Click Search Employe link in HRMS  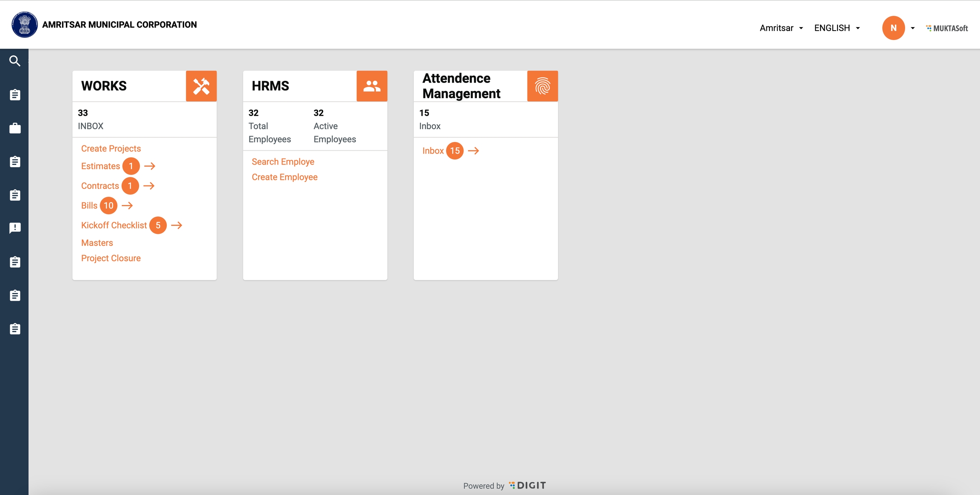click(x=283, y=162)
